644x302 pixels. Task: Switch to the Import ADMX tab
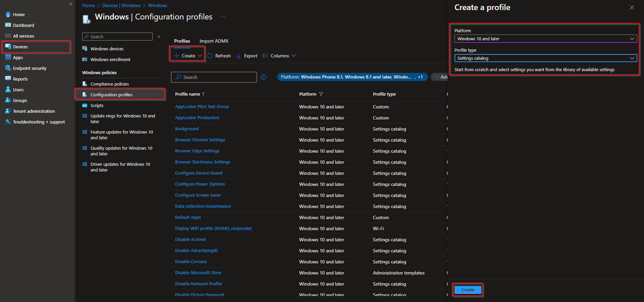click(x=214, y=41)
